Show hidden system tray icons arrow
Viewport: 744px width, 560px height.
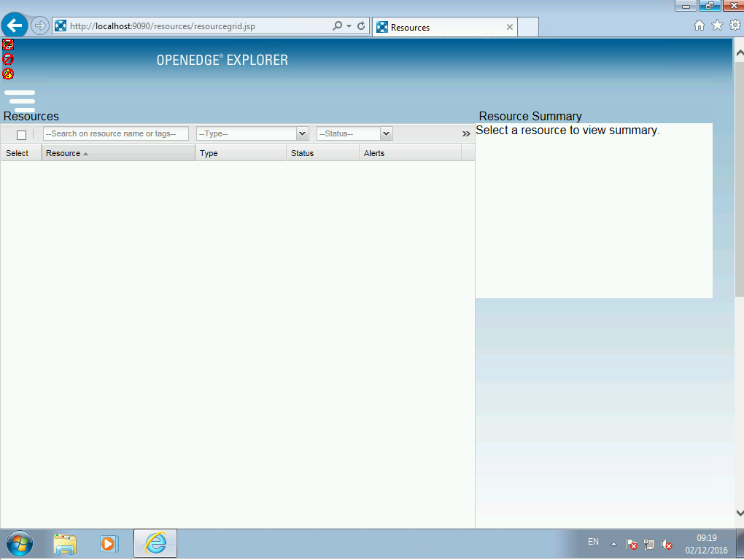[x=613, y=545]
